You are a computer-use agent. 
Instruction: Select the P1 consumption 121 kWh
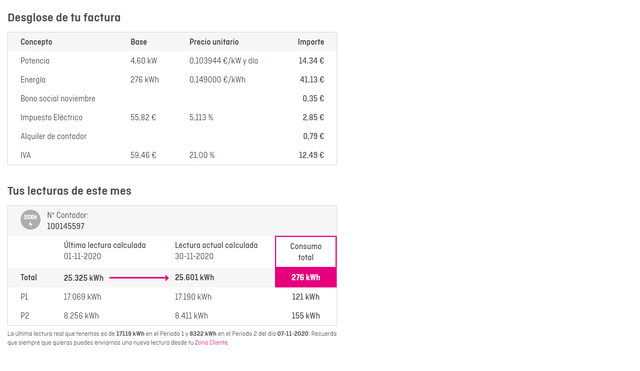point(306,297)
